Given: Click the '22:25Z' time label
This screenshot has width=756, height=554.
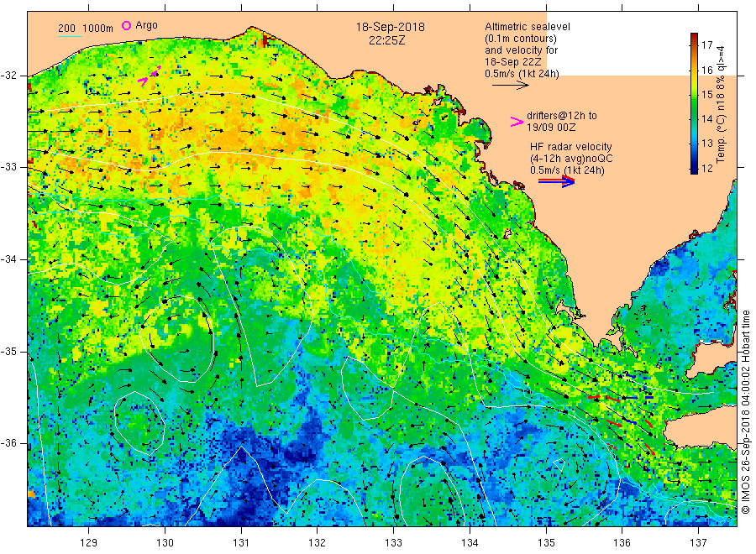Looking at the screenshot, I should pos(386,40).
